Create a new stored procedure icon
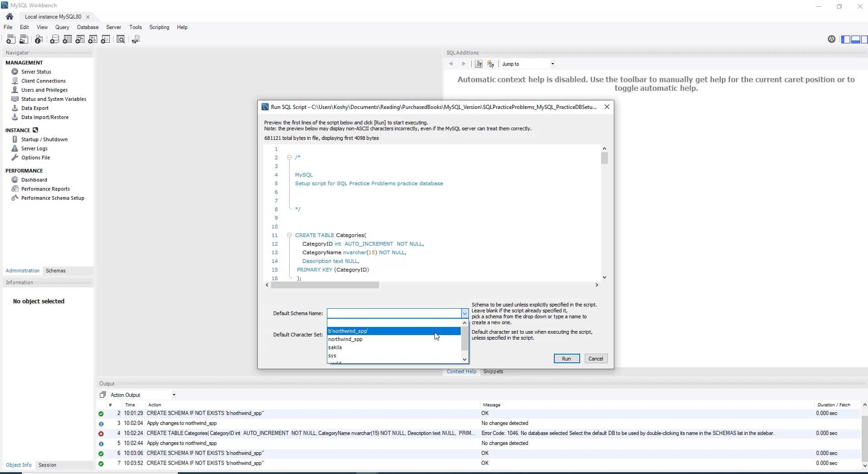 (x=93, y=39)
